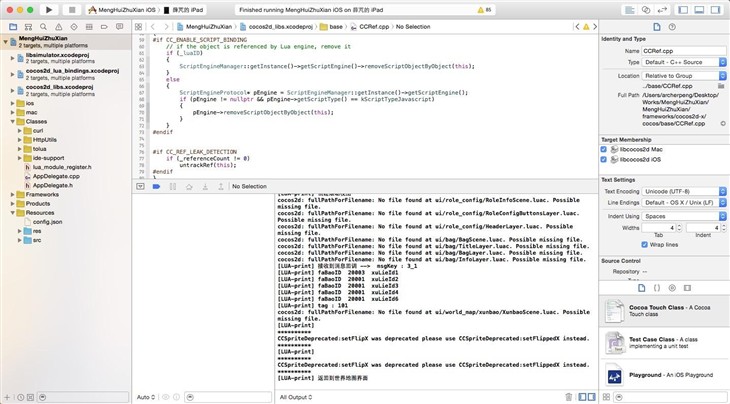The width and height of the screenshot is (730, 404).
Task: Uncheck libcocos2d Mac target membership
Action: point(603,149)
